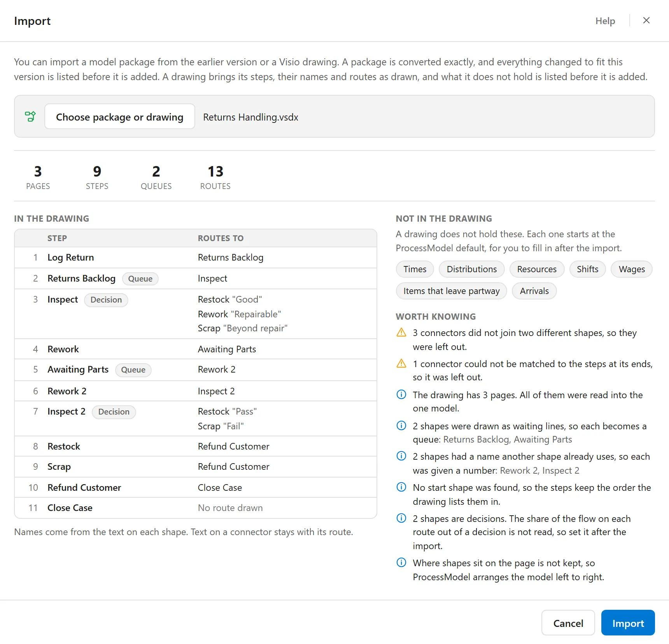
Task: Click info icon about duplicate shape names
Action: (401, 456)
